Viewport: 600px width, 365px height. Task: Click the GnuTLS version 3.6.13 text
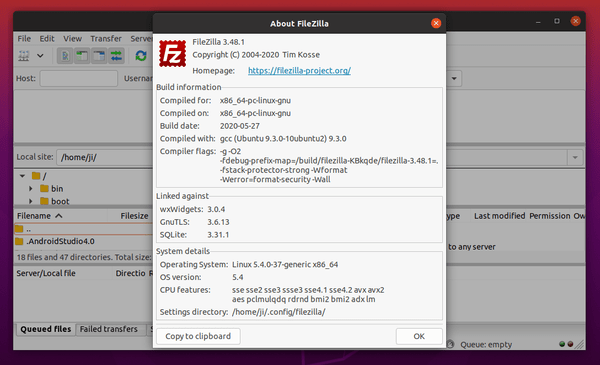coord(218,222)
